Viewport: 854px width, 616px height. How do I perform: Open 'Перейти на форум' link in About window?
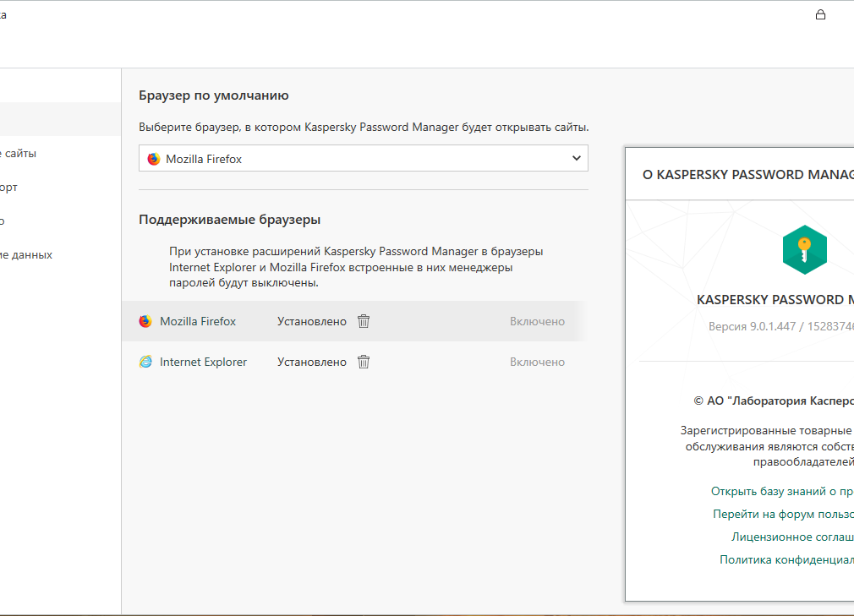pos(783,514)
